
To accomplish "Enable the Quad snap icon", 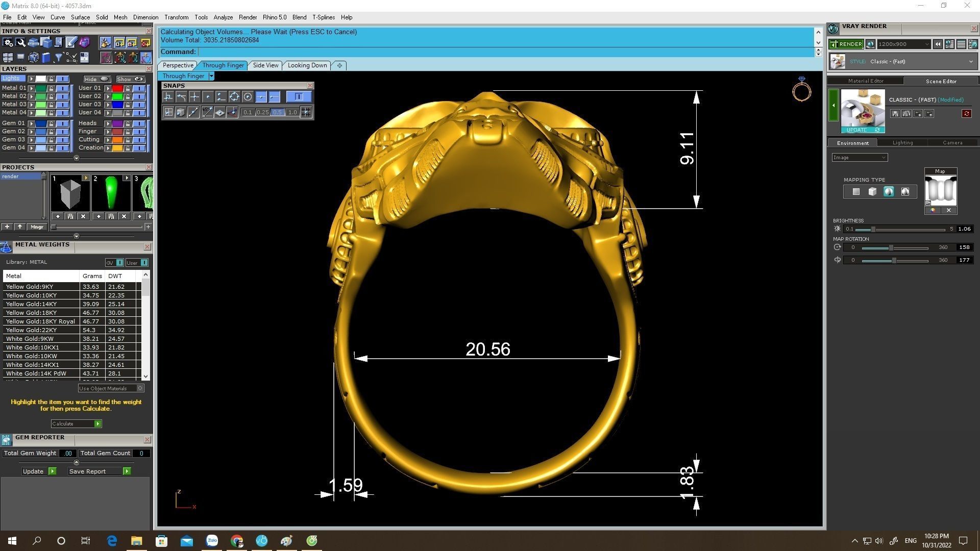I will pos(234,97).
